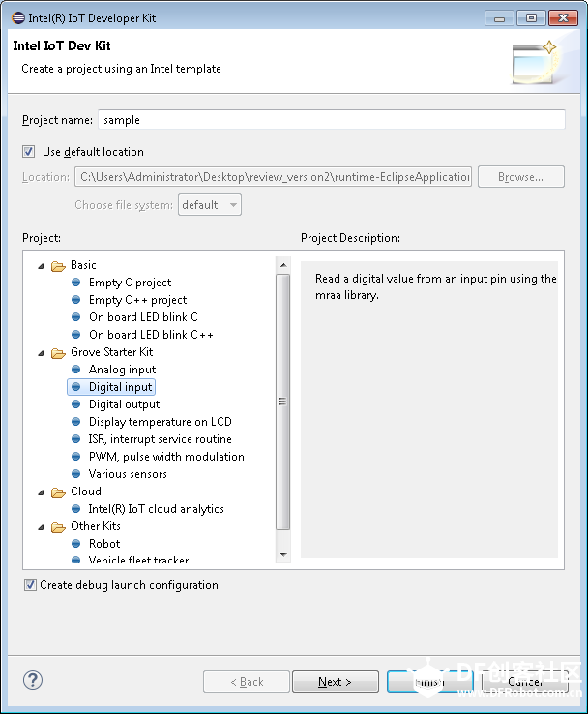Image resolution: width=588 pixels, height=714 pixels.
Task: Select the Robot template
Action: pyautogui.click(x=104, y=544)
